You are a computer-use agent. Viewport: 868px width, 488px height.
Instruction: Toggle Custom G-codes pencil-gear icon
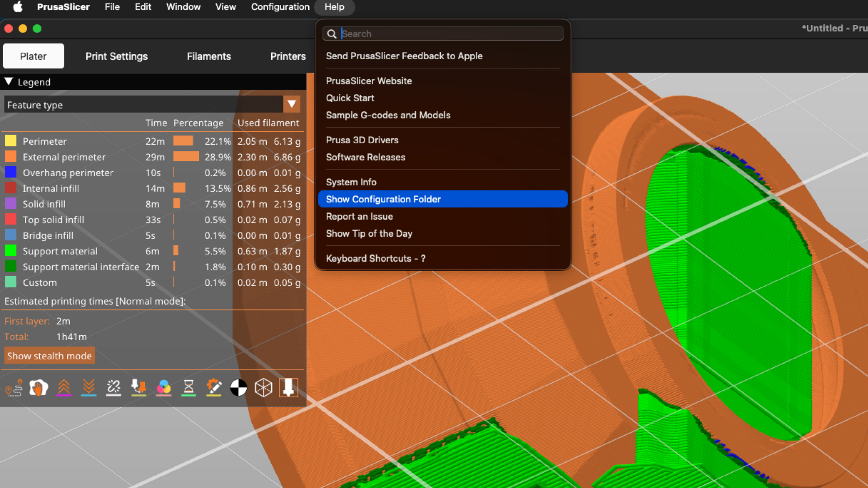click(x=213, y=388)
